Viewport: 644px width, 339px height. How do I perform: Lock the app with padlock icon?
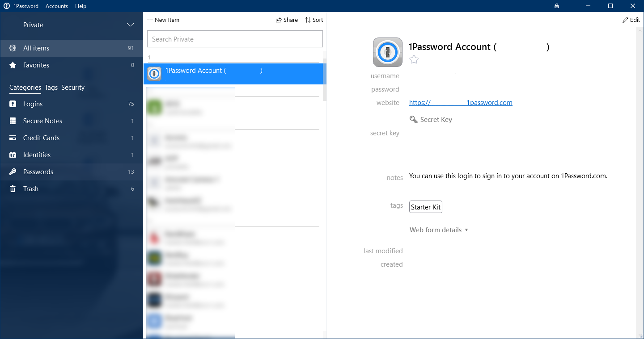pos(557,6)
